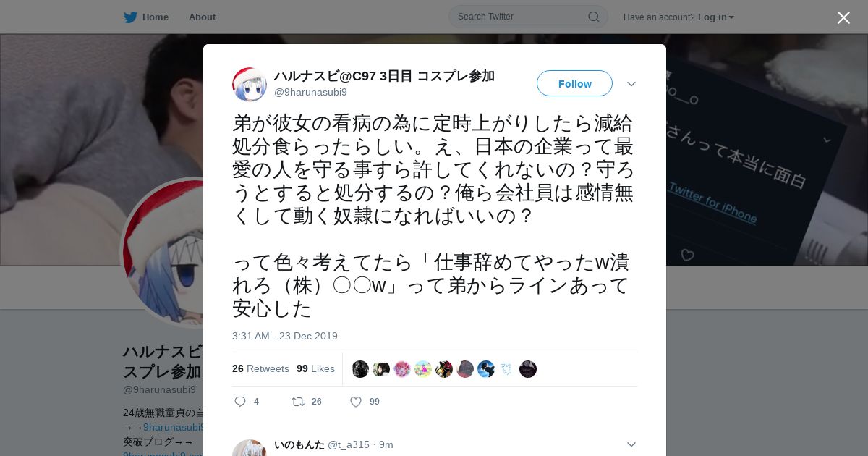This screenshot has width=868, height=456.
Task: Click first liker avatar in row
Action: (360, 369)
